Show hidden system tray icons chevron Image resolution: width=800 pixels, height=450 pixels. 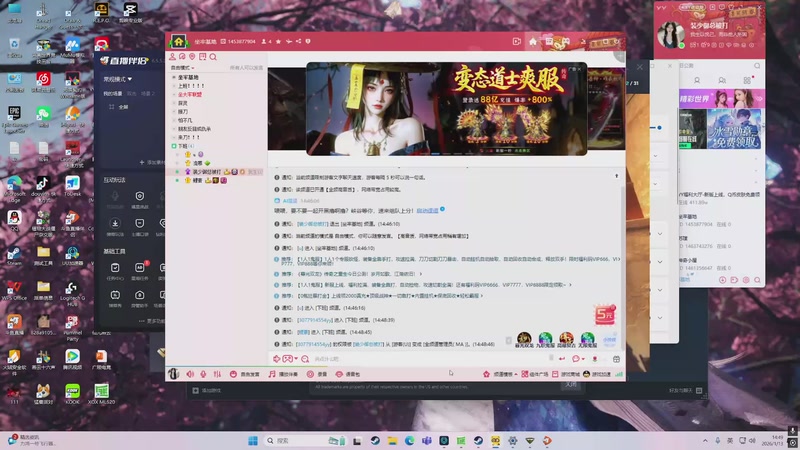pos(705,440)
